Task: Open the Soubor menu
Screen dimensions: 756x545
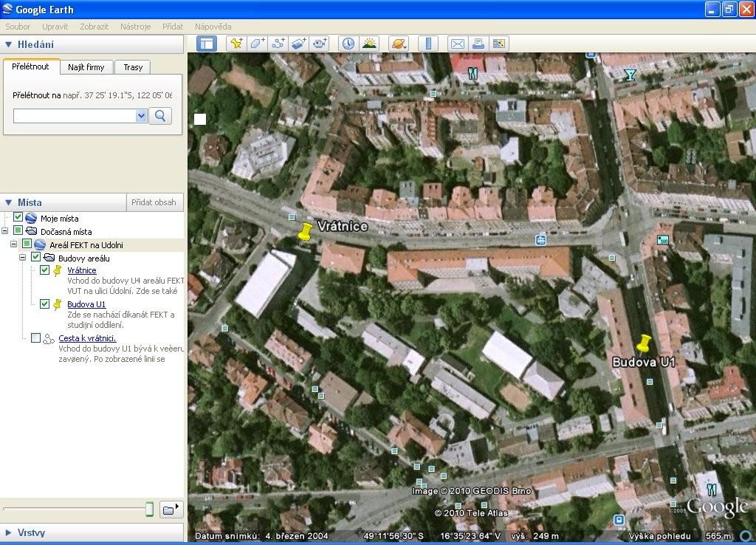Action: coord(18,27)
